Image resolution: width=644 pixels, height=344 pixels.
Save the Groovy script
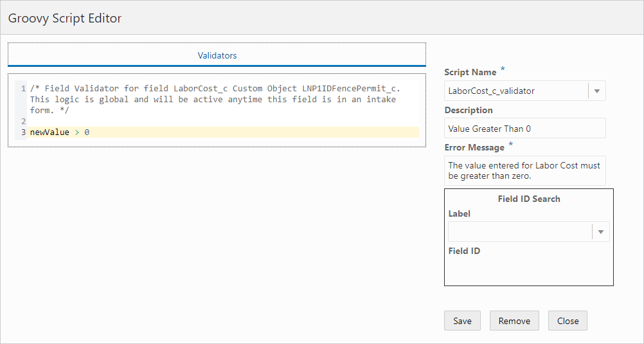pyautogui.click(x=462, y=321)
